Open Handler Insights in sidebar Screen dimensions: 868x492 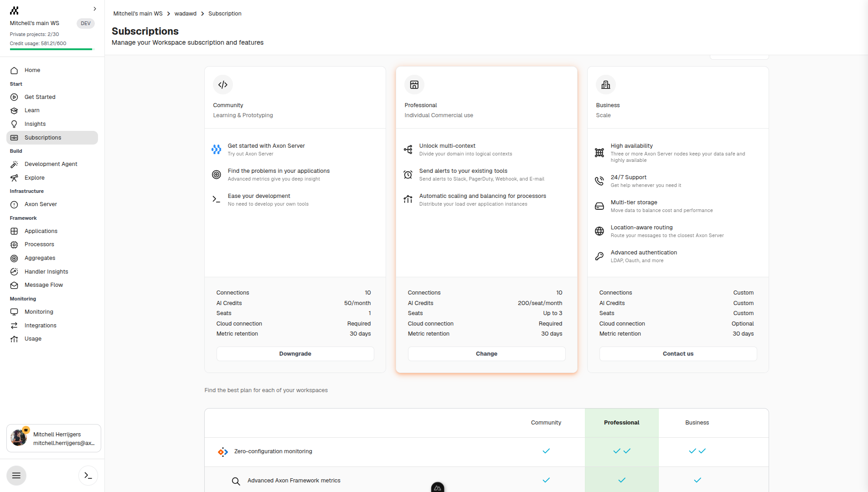pos(46,272)
